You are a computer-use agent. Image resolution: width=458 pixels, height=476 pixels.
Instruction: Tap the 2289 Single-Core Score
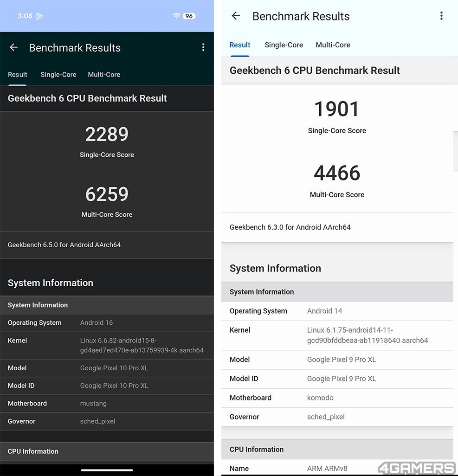pos(107,135)
